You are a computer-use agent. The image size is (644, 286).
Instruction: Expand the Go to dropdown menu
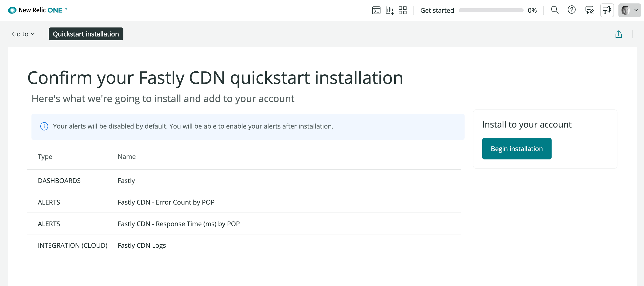(23, 34)
